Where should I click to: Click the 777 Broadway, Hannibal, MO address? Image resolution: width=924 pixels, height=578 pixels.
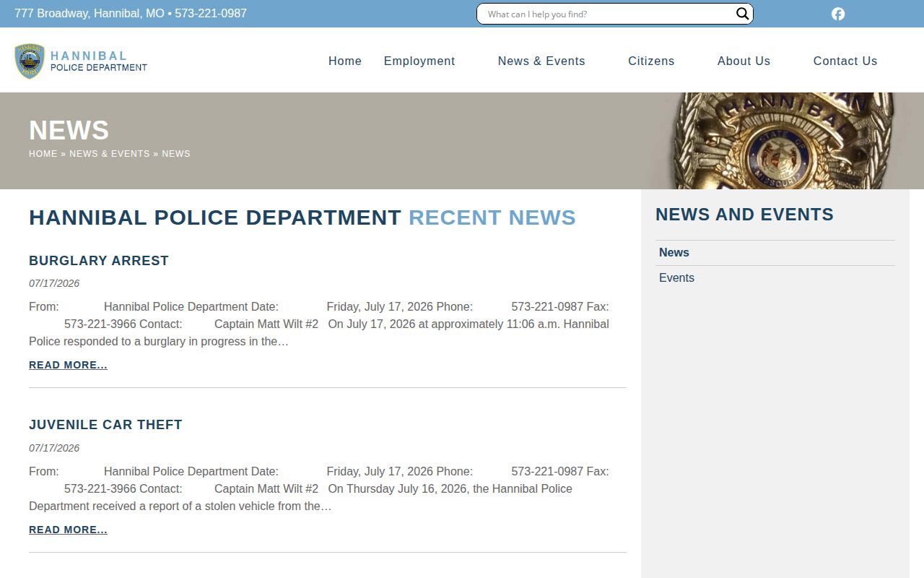pyautogui.click(x=90, y=14)
